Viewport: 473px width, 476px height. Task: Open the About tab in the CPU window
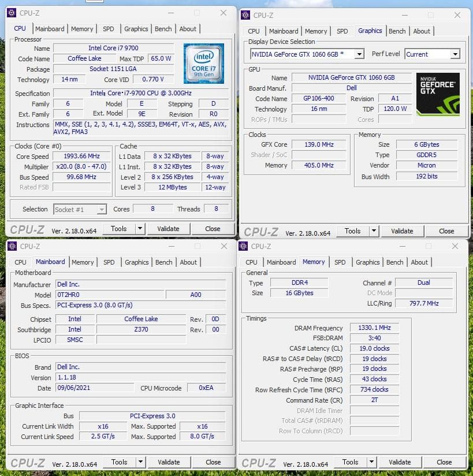tap(188, 29)
